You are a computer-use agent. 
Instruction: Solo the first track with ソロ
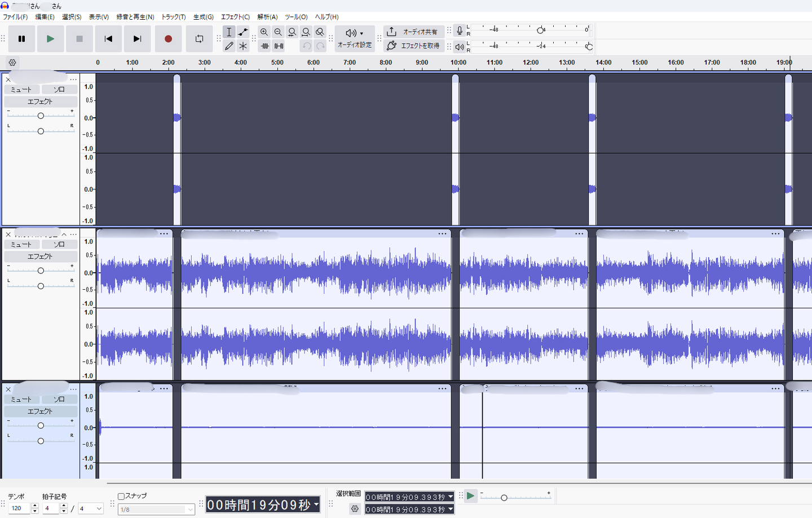tap(59, 90)
